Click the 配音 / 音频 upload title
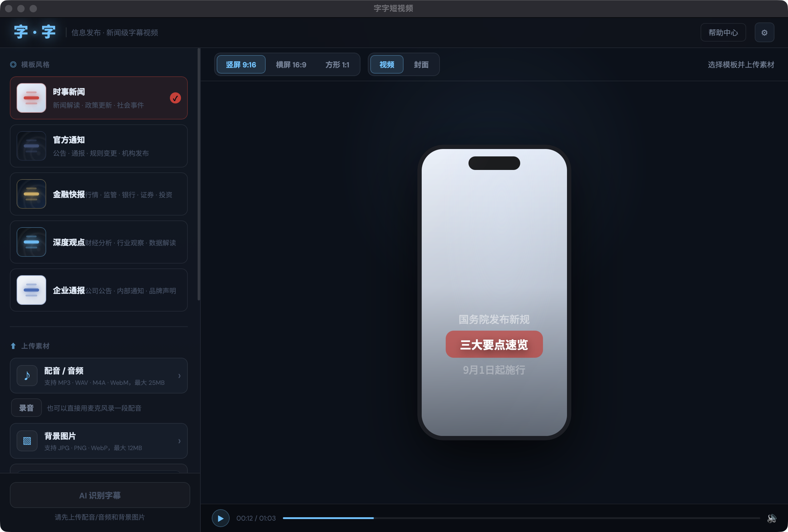The image size is (788, 532). [x=64, y=371]
